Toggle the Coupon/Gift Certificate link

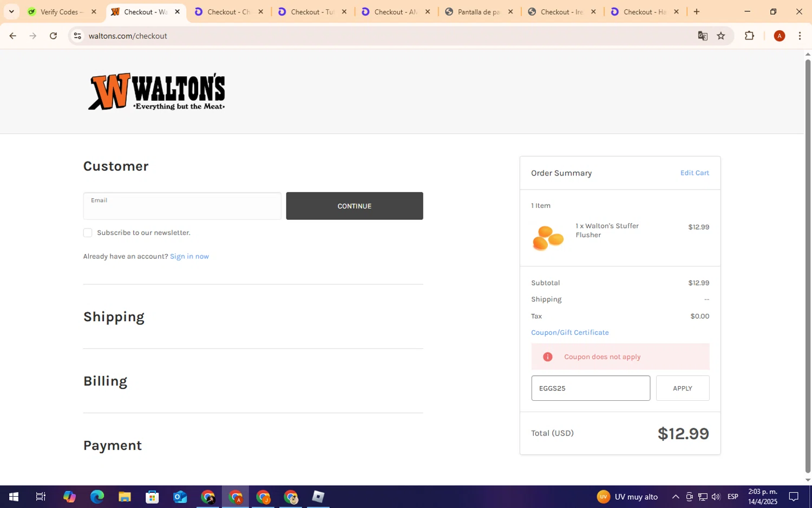pyautogui.click(x=570, y=333)
